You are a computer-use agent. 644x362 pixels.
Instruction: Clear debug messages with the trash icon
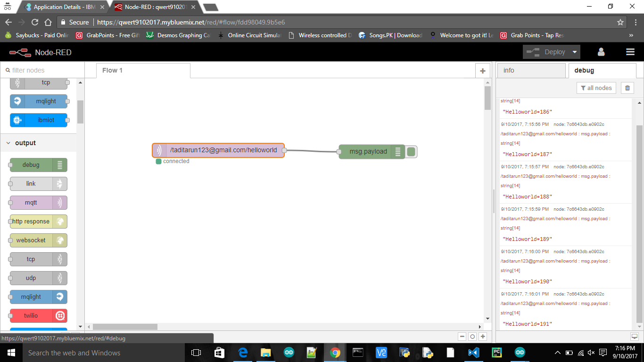point(627,88)
